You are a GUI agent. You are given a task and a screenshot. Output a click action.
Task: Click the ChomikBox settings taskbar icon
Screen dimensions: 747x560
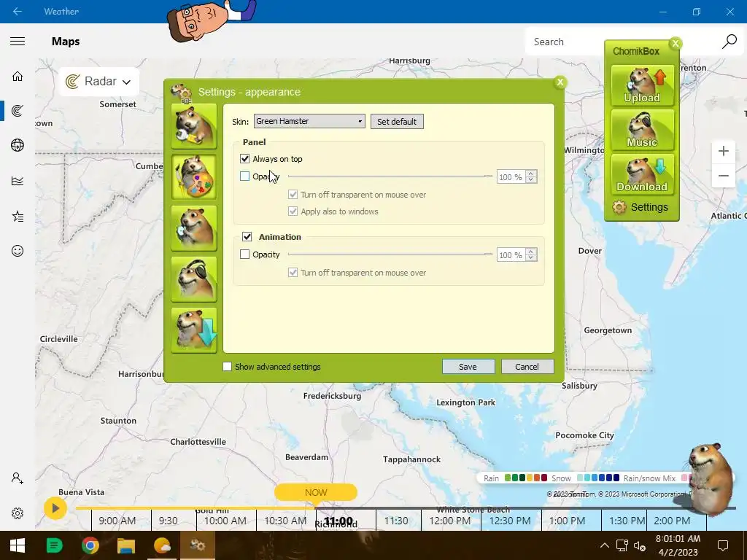click(x=197, y=545)
